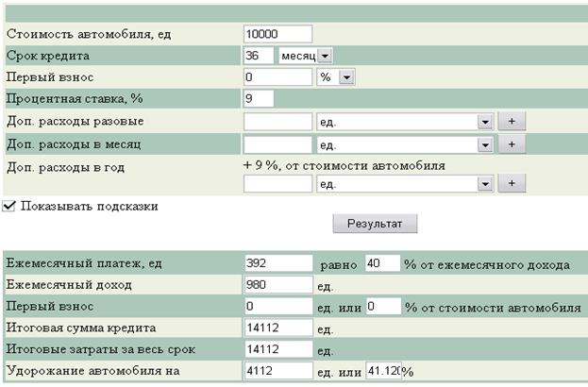
Task: Click the percent of monthly income field showing 40
Action: coord(382,263)
